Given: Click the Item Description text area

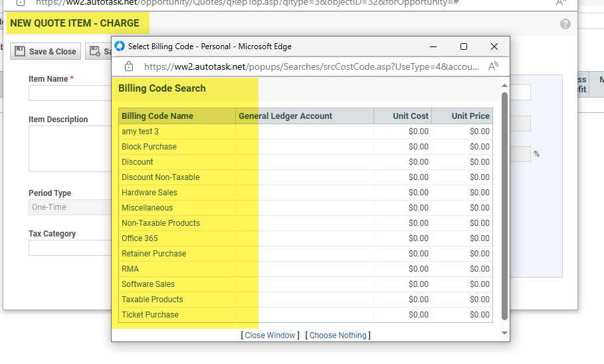Looking at the screenshot, I should (x=70, y=149).
